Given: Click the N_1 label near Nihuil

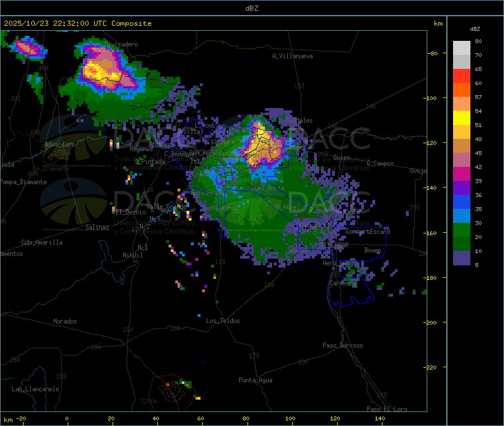Looking at the screenshot, I should 143,247.
